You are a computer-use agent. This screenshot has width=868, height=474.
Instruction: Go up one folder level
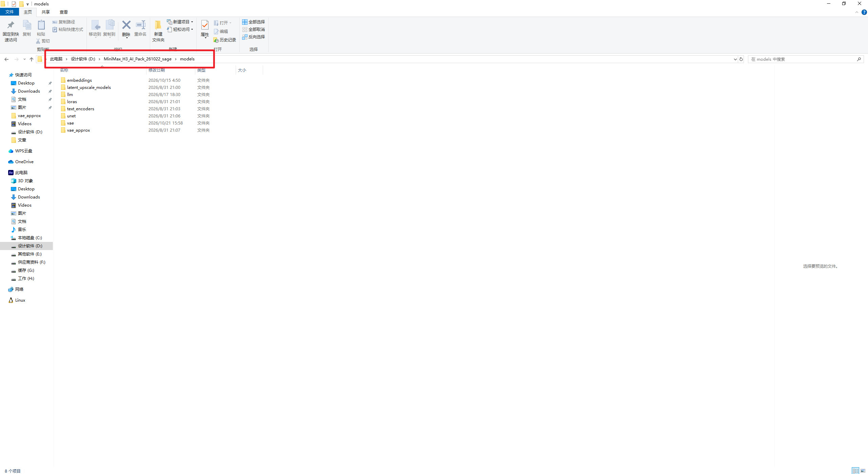point(32,59)
